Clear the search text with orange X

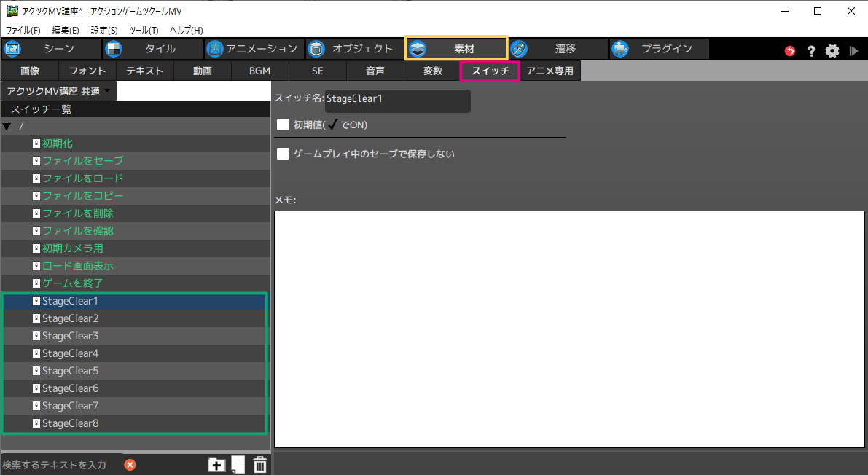130,465
